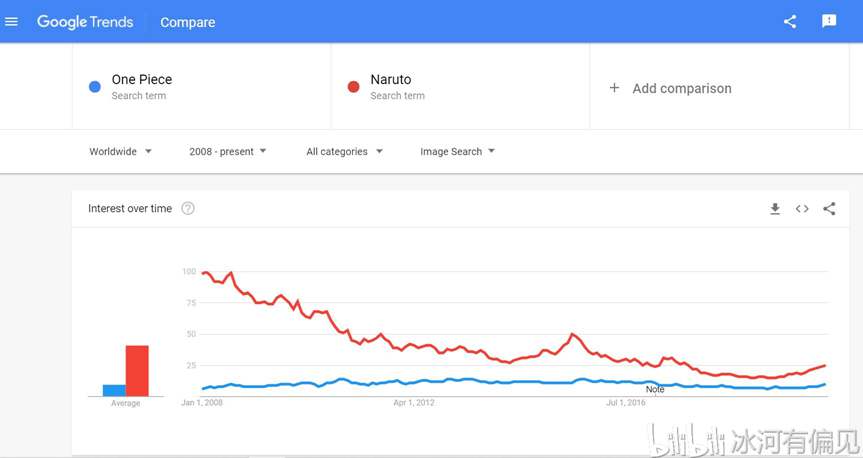Click the Note marker on the chart
Viewport: 863px width, 458px height.
(x=655, y=389)
